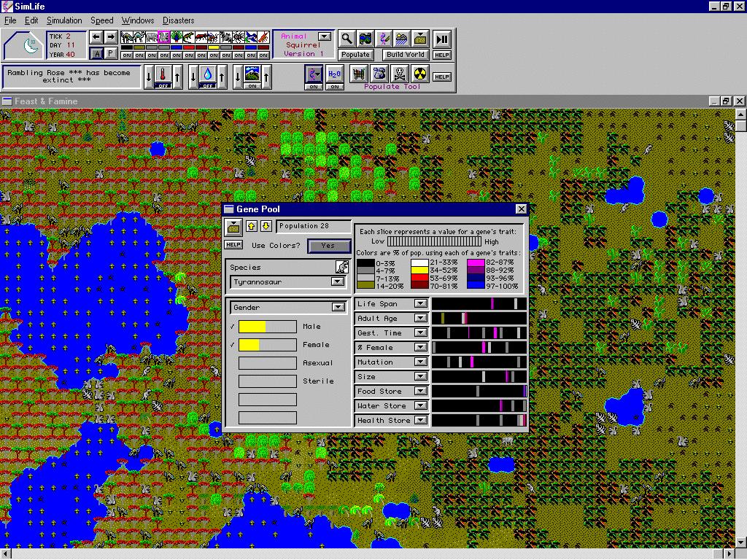
Task: Click HELP beside the Build World button
Action: [441, 55]
